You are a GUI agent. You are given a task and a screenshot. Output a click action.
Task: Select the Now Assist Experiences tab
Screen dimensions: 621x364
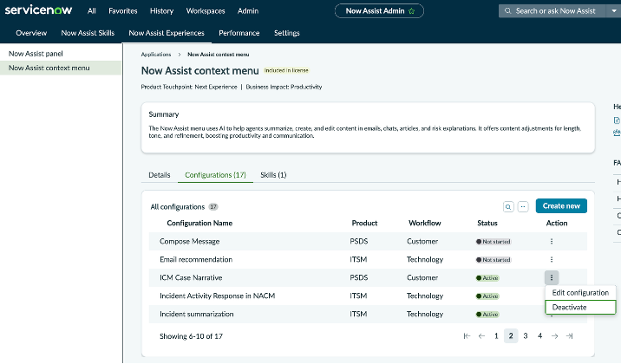point(167,33)
